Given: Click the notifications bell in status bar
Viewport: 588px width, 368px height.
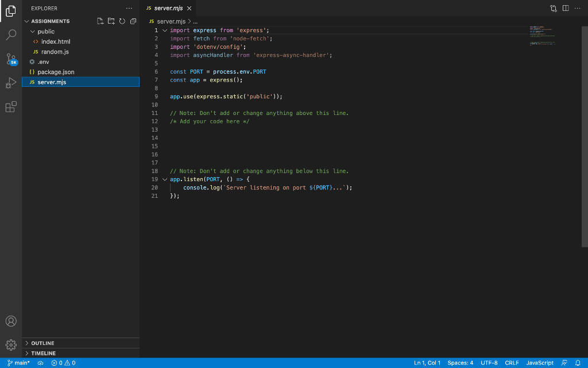Looking at the screenshot, I should pos(578,363).
